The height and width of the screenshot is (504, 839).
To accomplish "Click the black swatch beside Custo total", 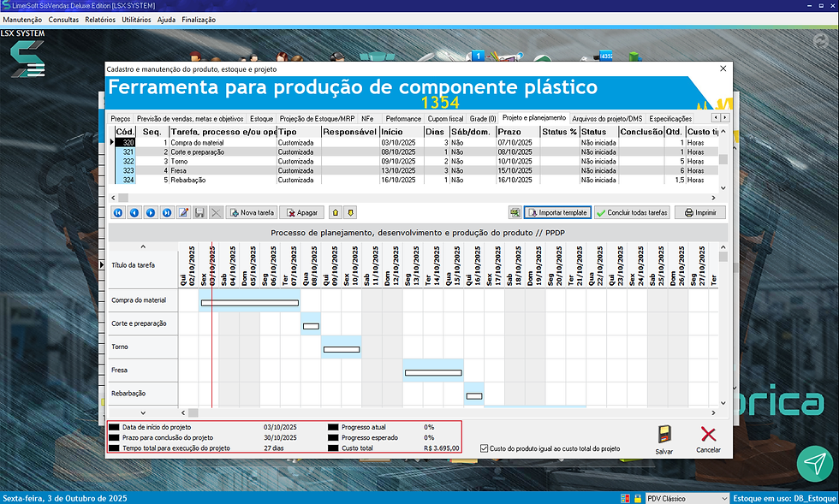I will [333, 448].
